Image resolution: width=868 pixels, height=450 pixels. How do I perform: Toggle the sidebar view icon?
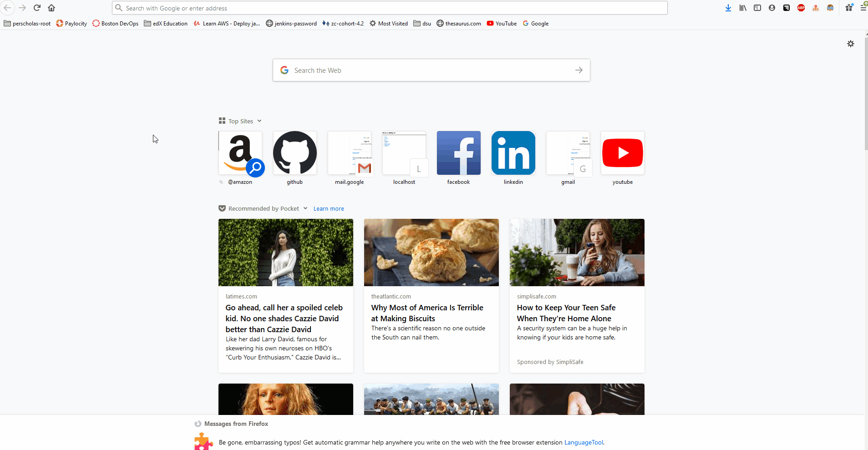click(757, 8)
